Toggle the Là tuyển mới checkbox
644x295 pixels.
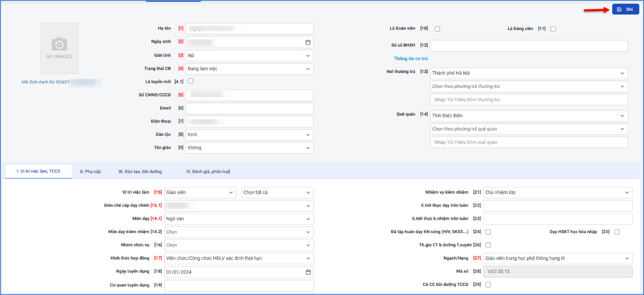coord(191,81)
